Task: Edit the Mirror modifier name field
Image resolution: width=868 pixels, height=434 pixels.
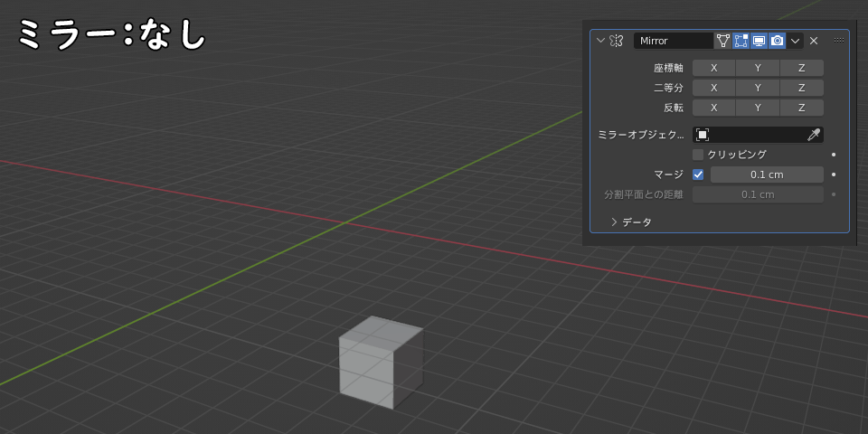Action: click(x=674, y=41)
